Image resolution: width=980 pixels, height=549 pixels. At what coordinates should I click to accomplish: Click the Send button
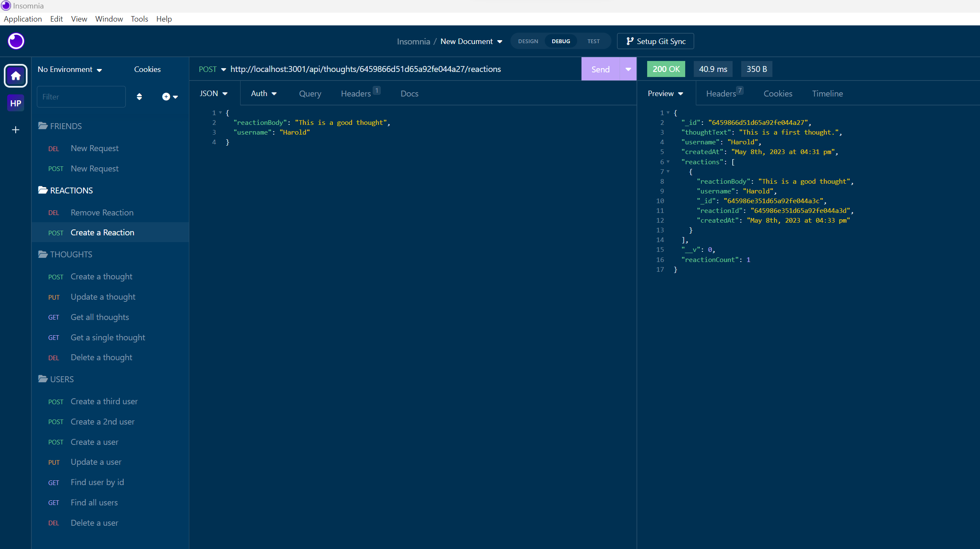coord(600,69)
